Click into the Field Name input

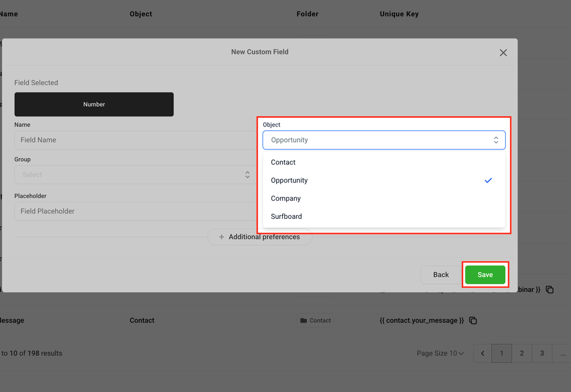point(133,140)
